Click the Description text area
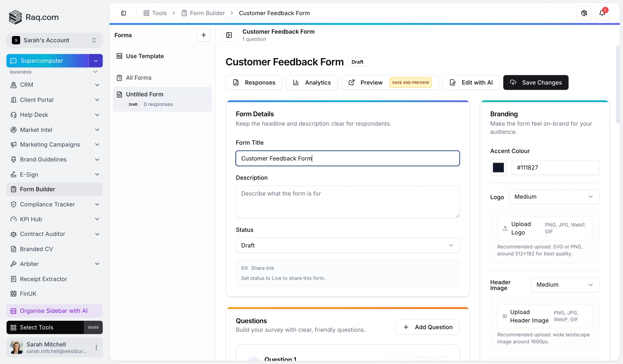This screenshot has width=623, height=364. [x=347, y=202]
